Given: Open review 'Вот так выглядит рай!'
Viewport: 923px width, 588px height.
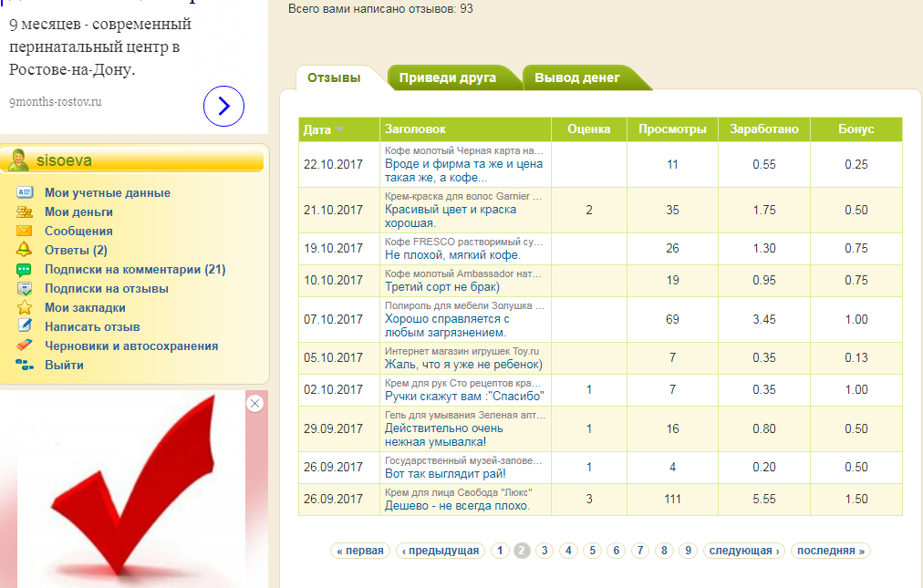Looking at the screenshot, I should pos(445,474).
